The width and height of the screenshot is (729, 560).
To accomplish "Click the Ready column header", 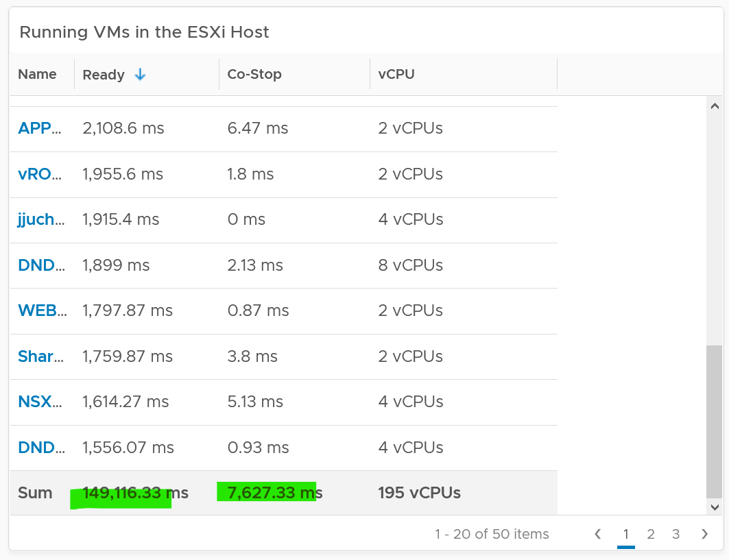I will pyautogui.click(x=104, y=74).
